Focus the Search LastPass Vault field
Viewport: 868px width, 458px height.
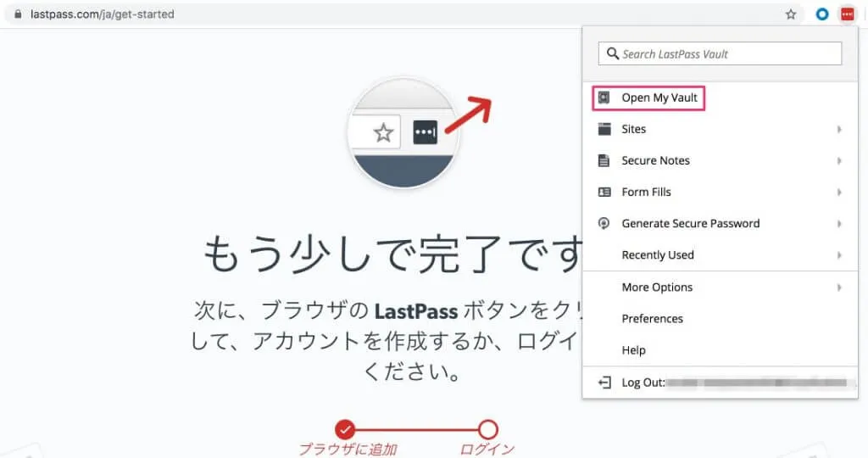720,53
